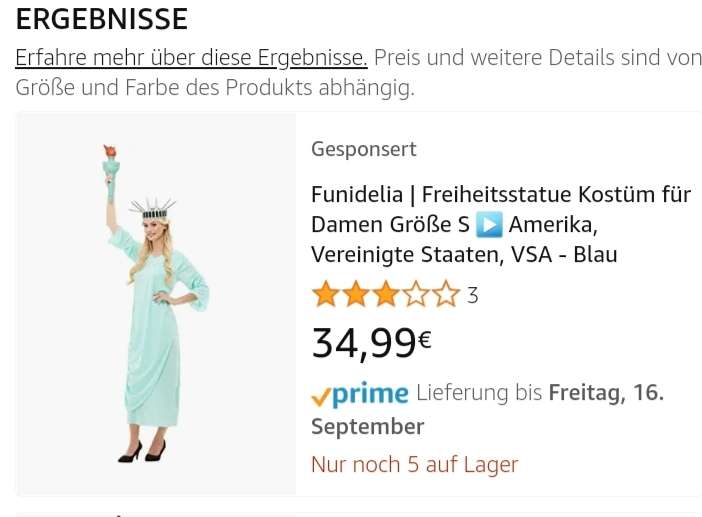Click the black high heels in the product photo
Screen dimensions: 702x517
point(142,451)
